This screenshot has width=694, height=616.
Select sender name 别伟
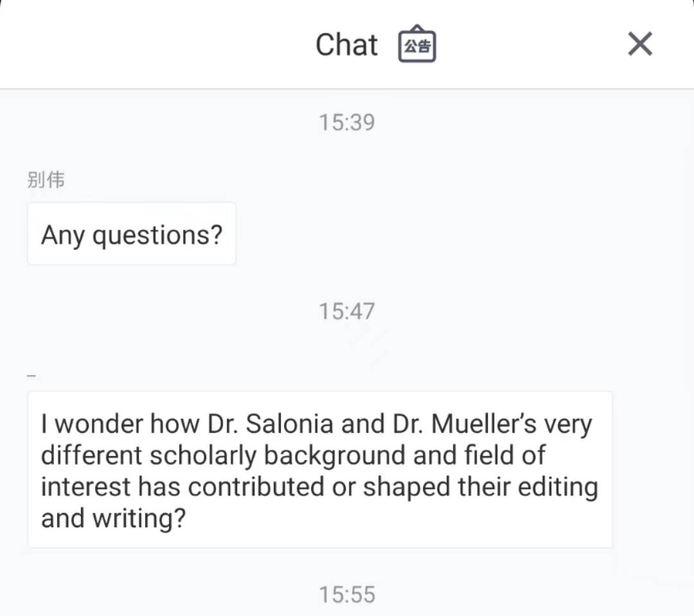[x=46, y=180]
